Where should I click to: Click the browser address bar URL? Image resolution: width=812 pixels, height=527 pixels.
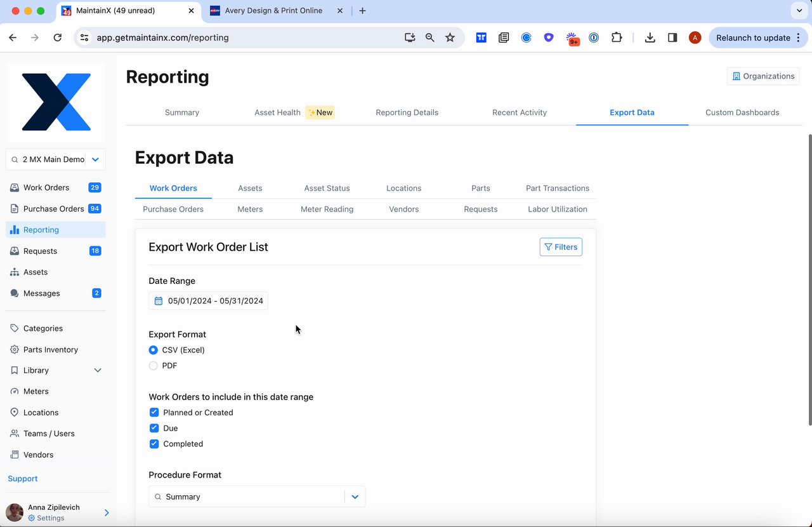pyautogui.click(x=162, y=37)
